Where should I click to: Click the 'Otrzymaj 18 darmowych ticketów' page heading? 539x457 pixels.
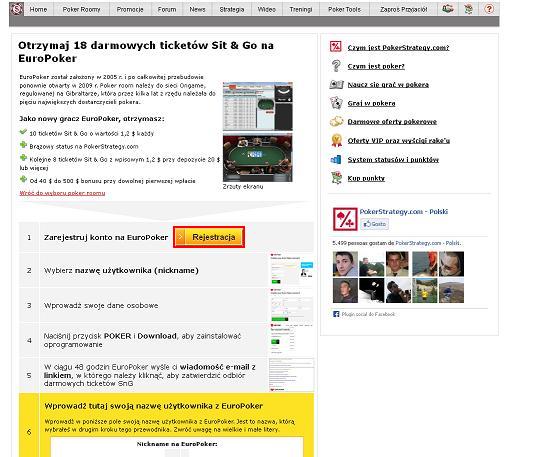146,52
